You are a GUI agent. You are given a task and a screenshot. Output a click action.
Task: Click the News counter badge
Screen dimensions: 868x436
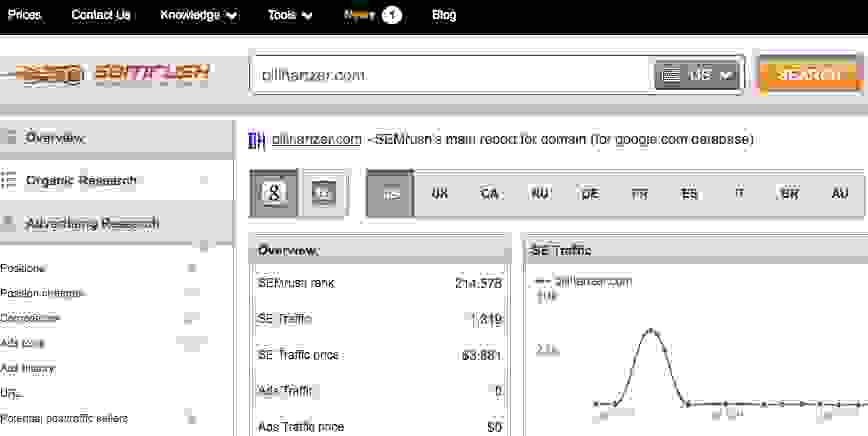(391, 15)
